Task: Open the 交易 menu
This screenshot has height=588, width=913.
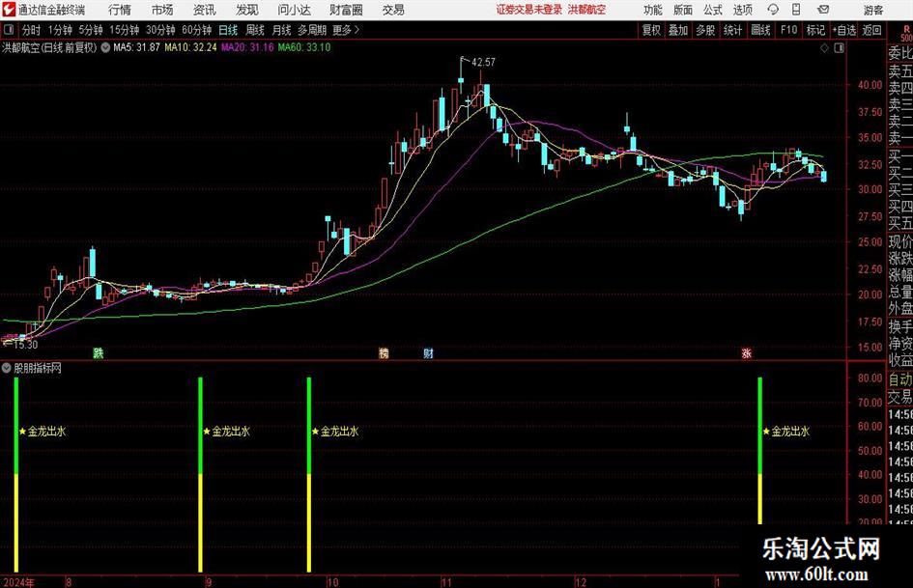Action: (x=393, y=10)
